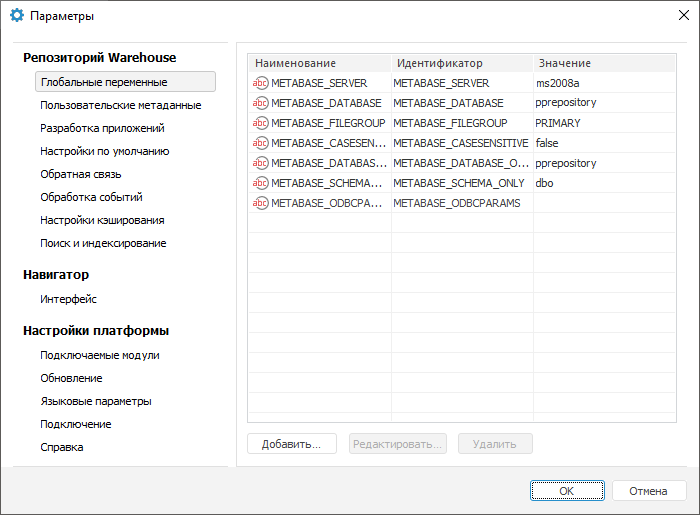The image size is (700, 515).
Task: Open the Пользовательские метаданные section
Action: pos(120,105)
